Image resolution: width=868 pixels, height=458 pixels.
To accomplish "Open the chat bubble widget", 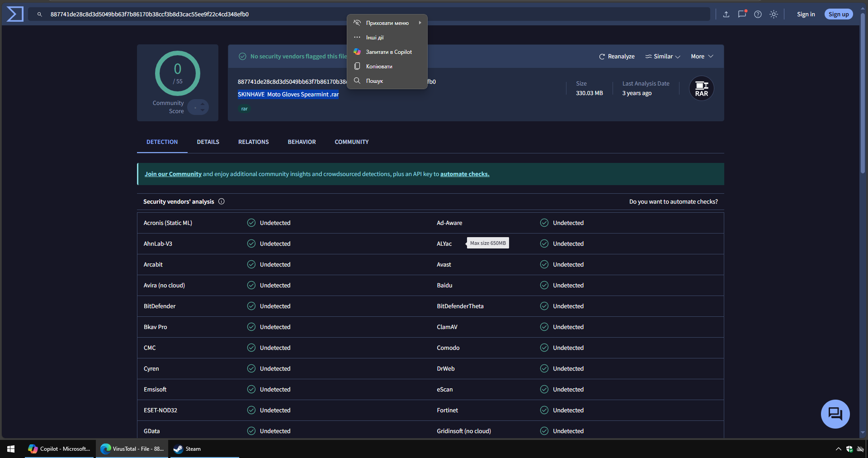I will click(835, 414).
